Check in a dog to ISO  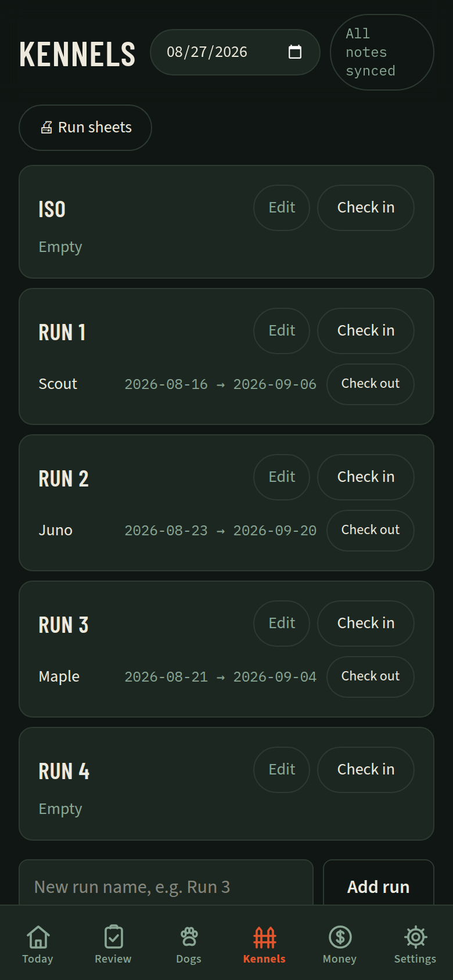point(366,208)
